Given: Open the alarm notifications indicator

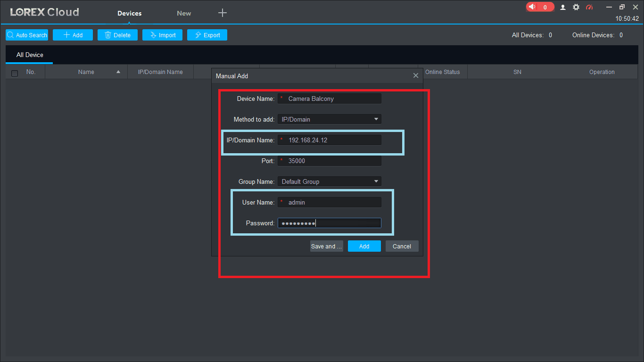Looking at the screenshot, I should pos(540,7).
